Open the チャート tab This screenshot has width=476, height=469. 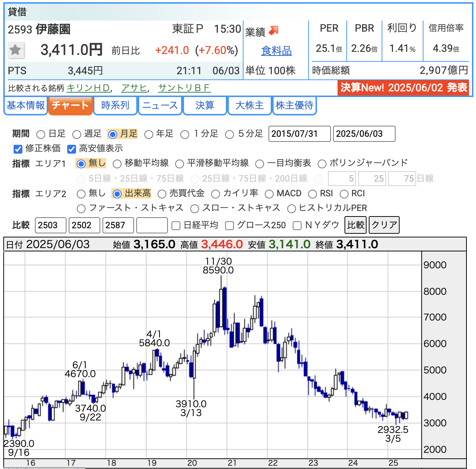(x=70, y=106)
